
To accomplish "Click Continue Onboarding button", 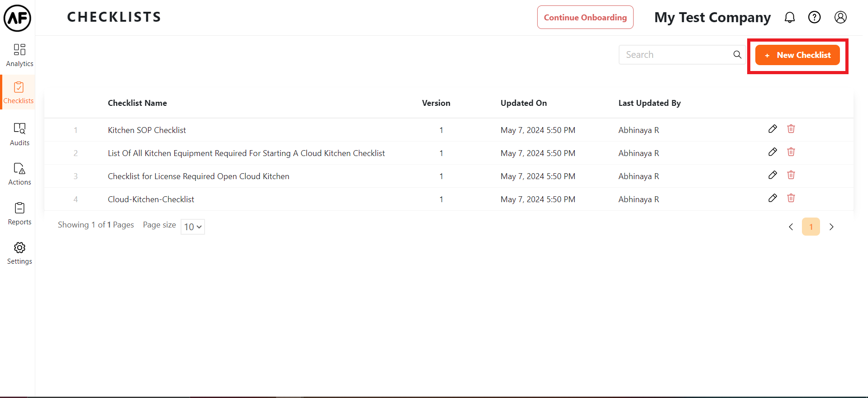I will click(585, 18).
